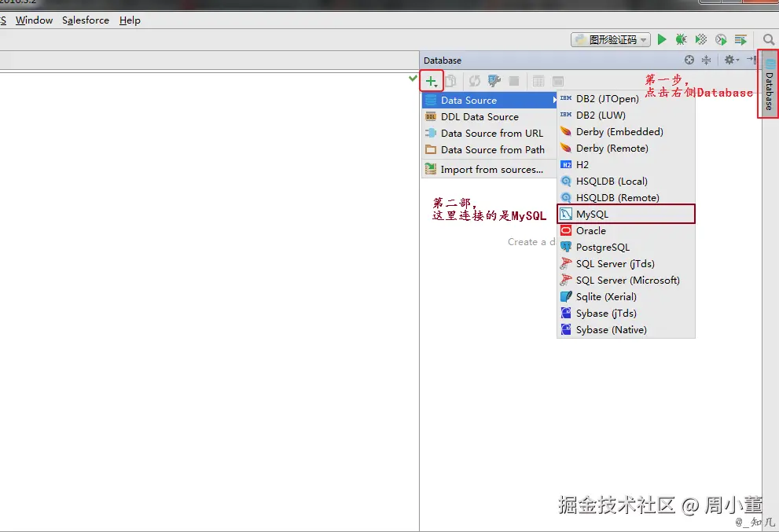Select Data Source from Path
The image size is (779, 532).
click(x=490, y=149)
